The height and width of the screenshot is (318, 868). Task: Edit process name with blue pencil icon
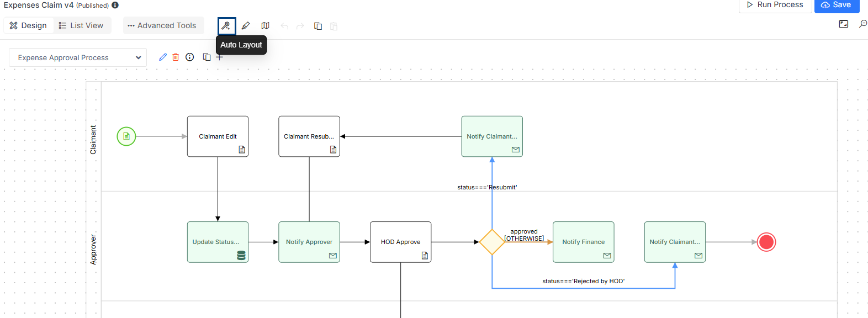click(163, 57)
